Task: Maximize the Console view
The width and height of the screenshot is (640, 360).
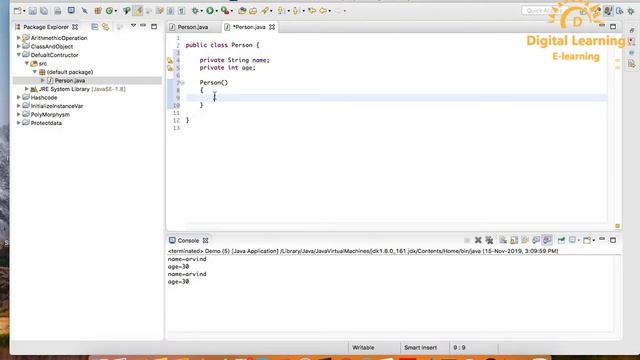Action: pyautogui.click(x=613, y=240)
